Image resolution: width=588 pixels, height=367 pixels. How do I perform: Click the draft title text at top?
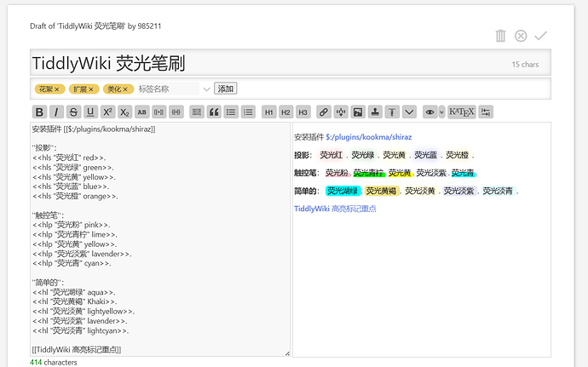pos(95,26)
